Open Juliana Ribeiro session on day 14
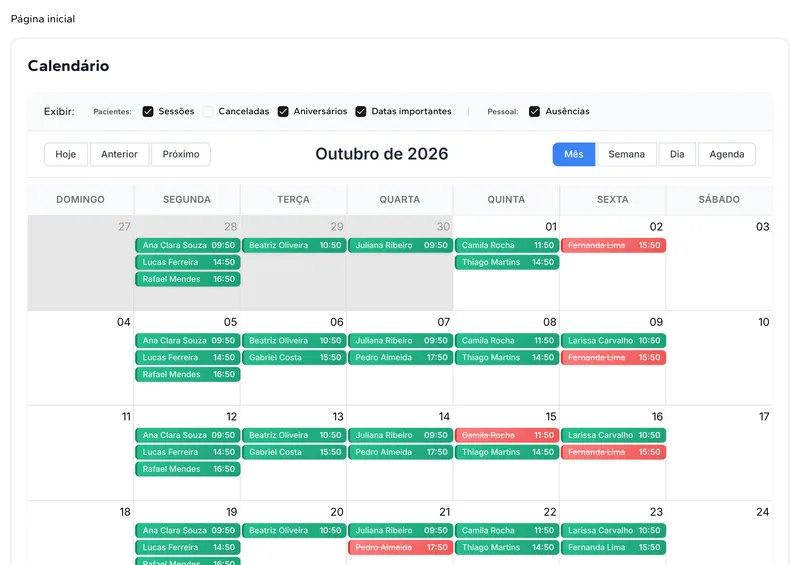800x565 pixels. click(401, 435)
